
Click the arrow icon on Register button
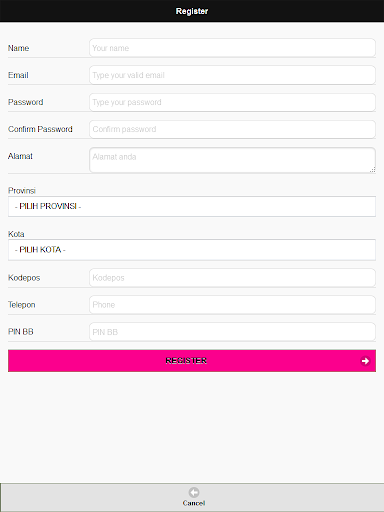pos(365,361)
